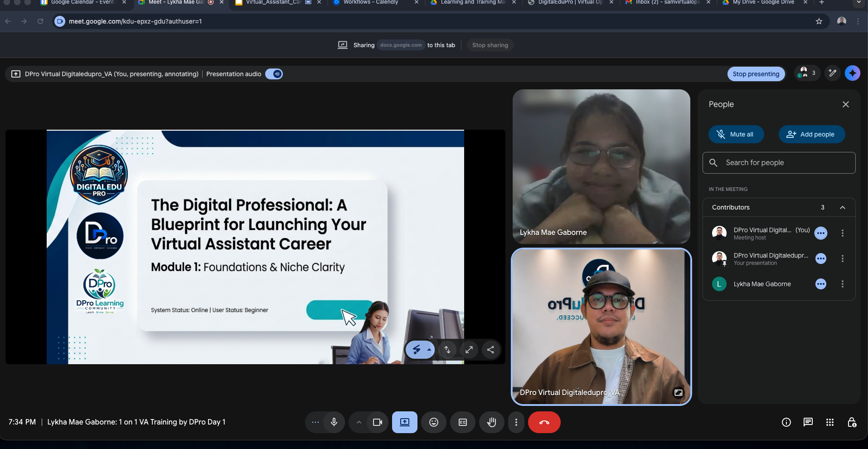Bookmark this page with the star icon
Screen dimensions: 868x449
click(819, 21)
